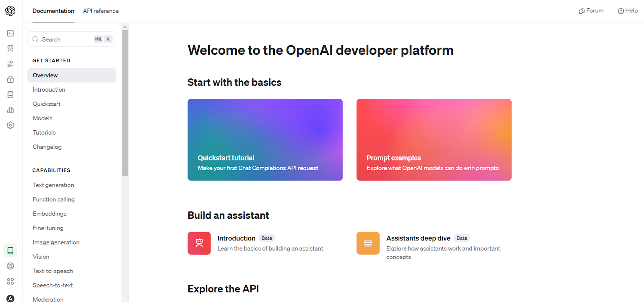
Task: Open the Forum link in header
Action: pyautogui.click(x=591, y=11)
